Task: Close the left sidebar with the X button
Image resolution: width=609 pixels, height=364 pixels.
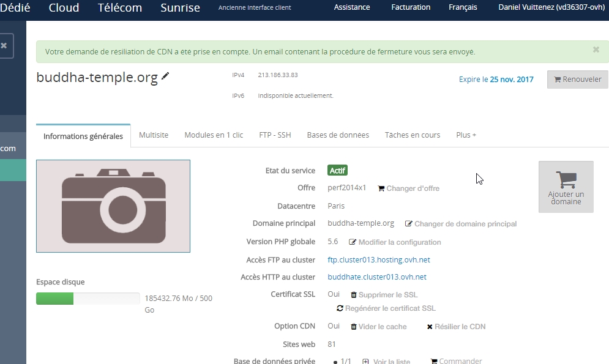Action: click(5, 46)
